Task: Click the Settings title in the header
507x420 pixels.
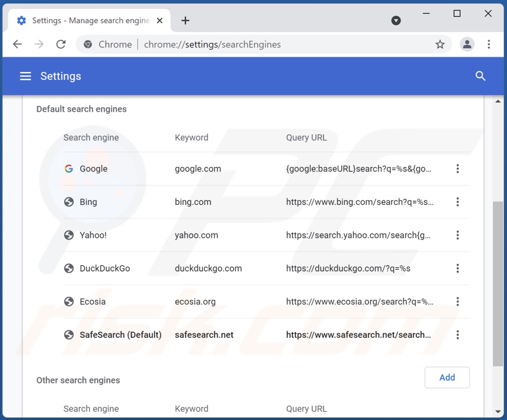Action: coord(61,76)
